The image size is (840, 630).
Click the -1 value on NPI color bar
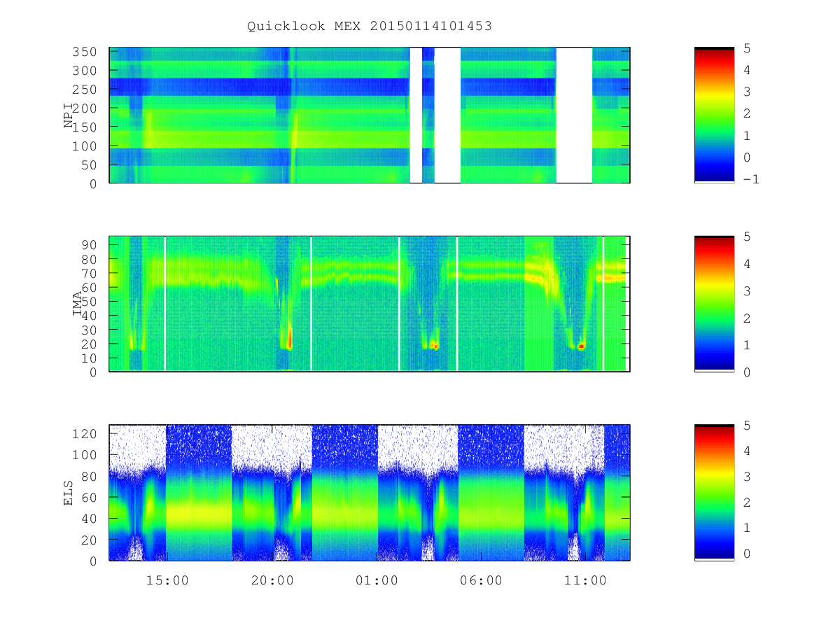(751, 179)
